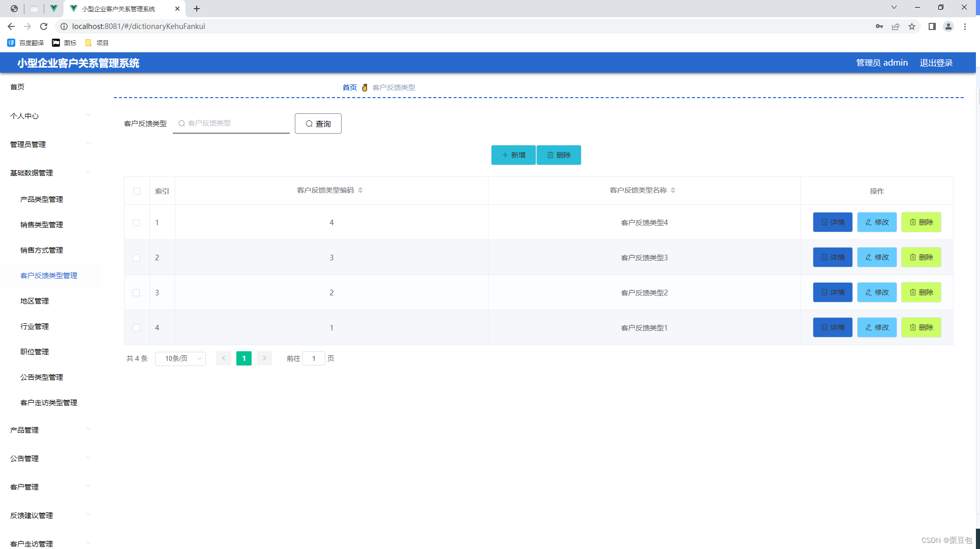The width and height of the screenshot is (980, 549).
Task: Check the select-all checkbox in the table header
Action: 137,191
